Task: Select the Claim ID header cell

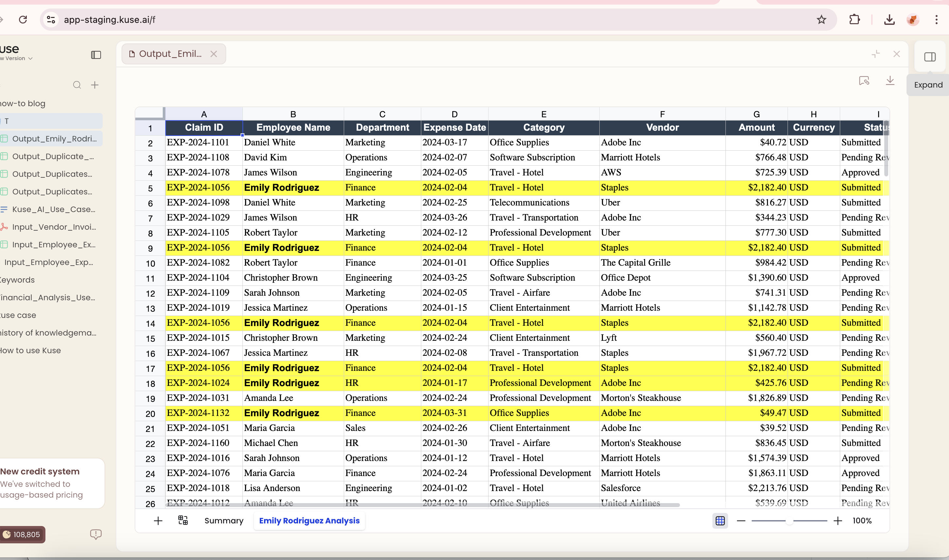Action: click(x=204, y=127)
